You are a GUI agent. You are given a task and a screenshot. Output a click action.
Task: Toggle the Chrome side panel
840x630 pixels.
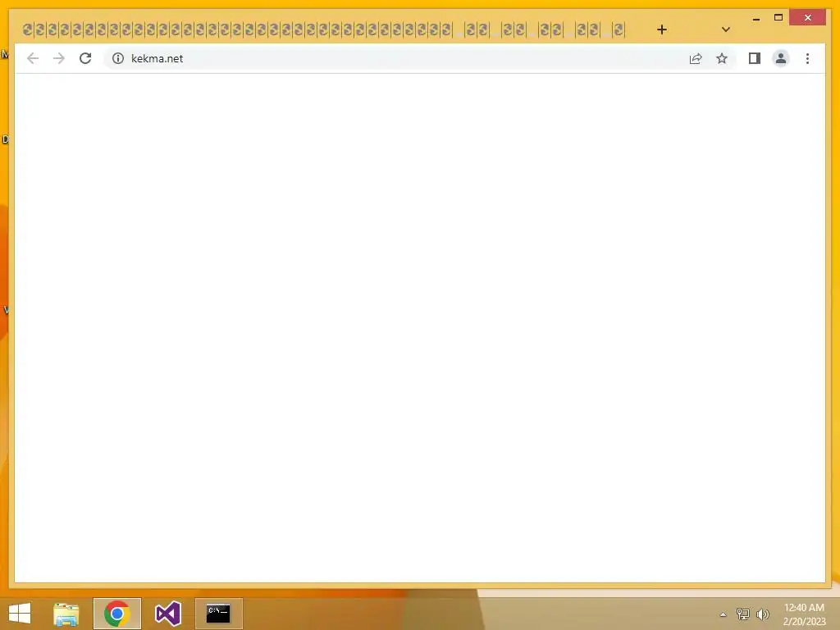(755, 58)
